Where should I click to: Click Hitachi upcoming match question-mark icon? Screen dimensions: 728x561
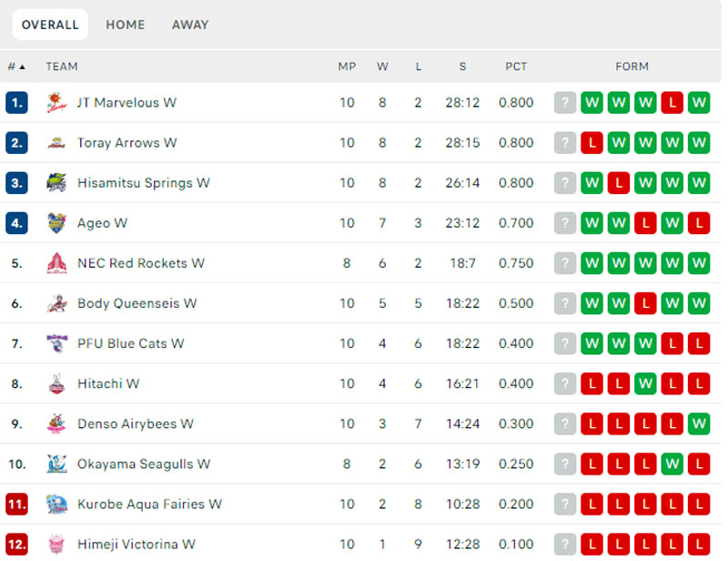[565, 384]
